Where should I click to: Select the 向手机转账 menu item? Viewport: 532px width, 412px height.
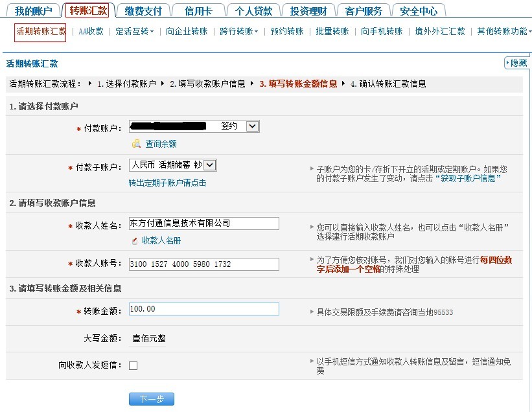(x=382, y=31)
